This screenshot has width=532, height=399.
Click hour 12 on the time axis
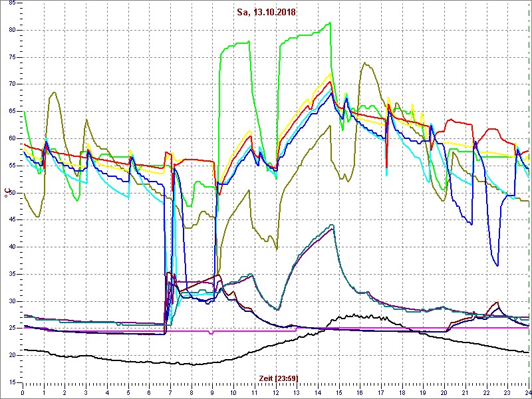point(275,392)
